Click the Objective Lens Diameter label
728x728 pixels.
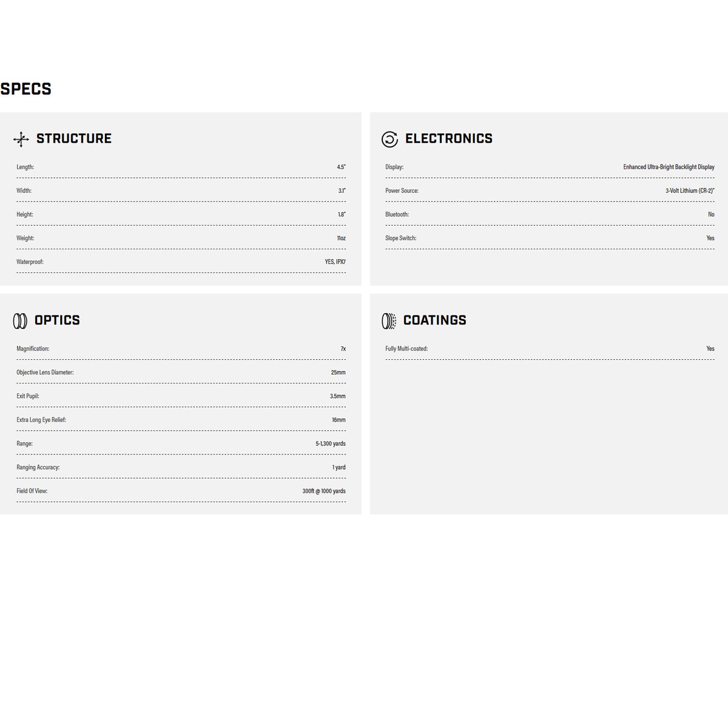45,372
